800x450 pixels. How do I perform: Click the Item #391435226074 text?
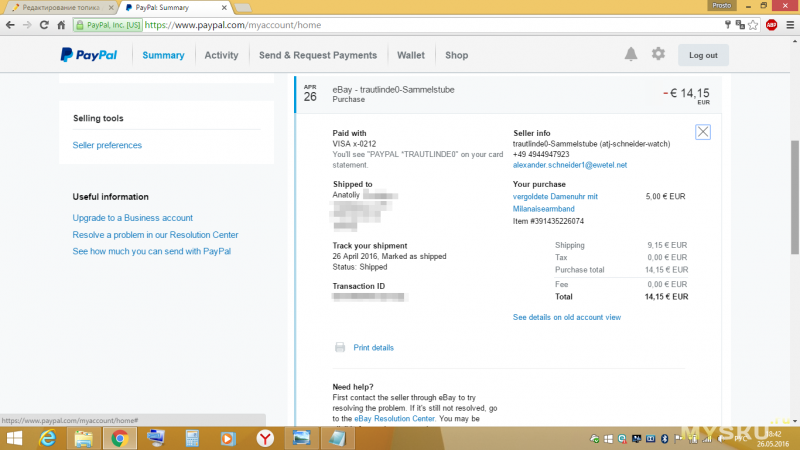point(548,221)
